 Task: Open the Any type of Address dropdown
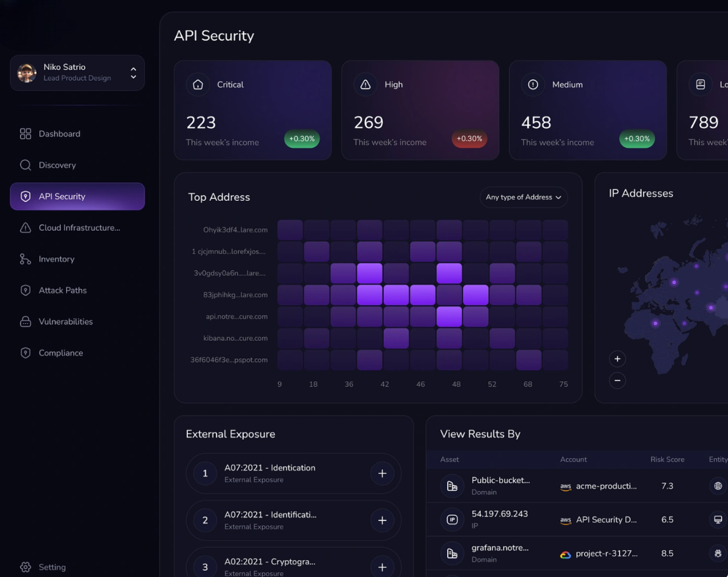[x=524, y=197]
